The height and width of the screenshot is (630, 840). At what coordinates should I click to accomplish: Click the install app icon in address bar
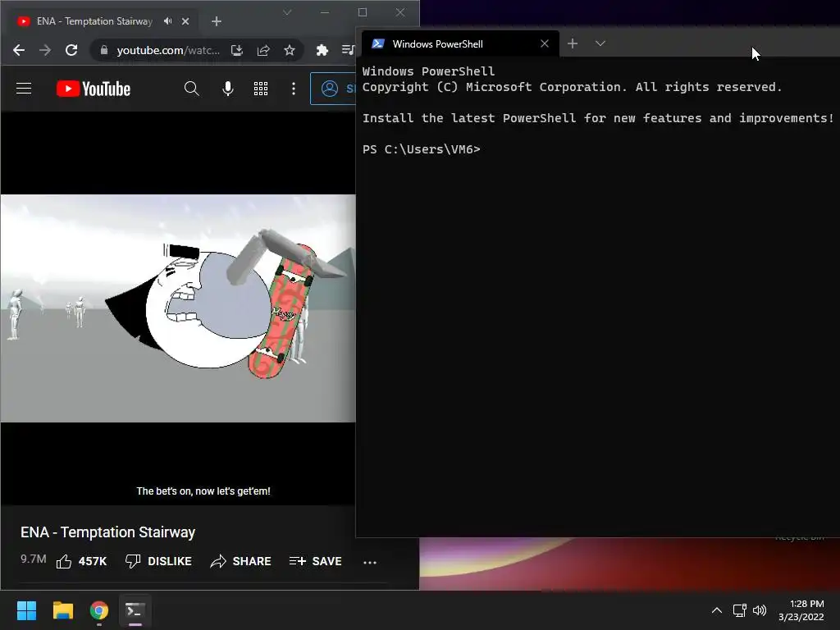tap(237, 50)
